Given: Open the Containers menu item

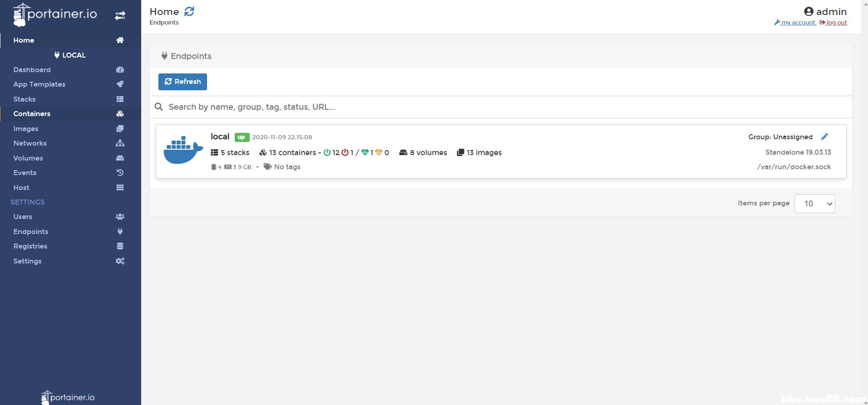Looking at the screenshot, I should tap(32, 114).
